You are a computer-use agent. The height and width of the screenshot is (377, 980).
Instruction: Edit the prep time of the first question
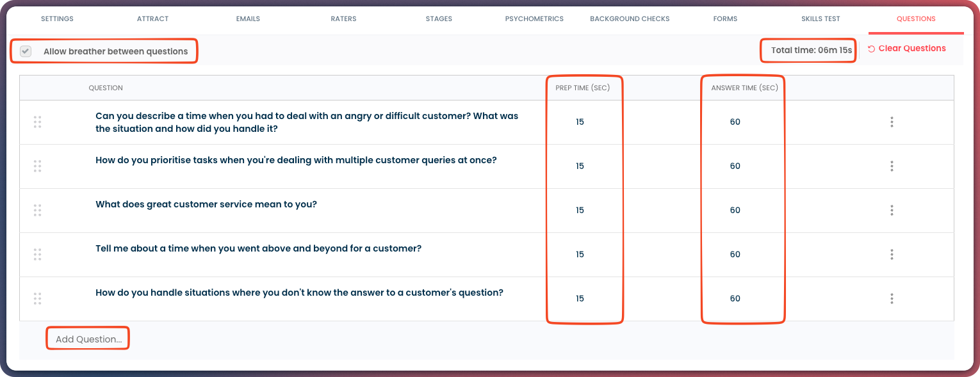click(580, 122)
